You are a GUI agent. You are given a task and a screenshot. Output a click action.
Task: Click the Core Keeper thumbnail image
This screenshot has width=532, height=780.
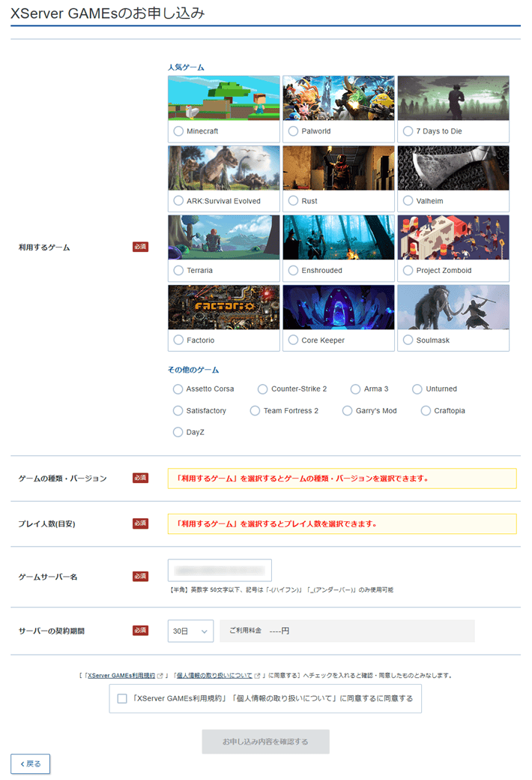(x=339, y=307)
